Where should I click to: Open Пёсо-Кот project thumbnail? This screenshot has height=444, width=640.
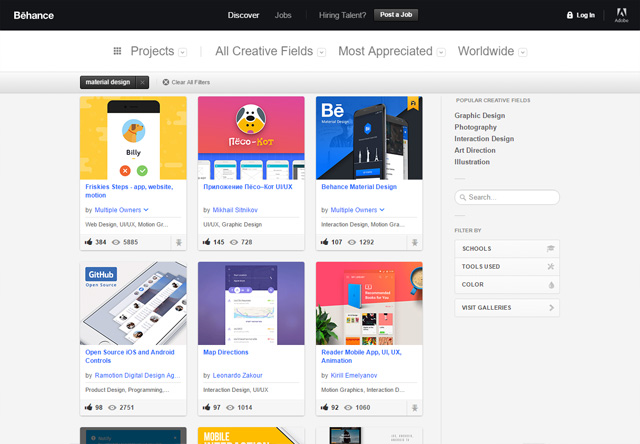[x=251, y=138]
